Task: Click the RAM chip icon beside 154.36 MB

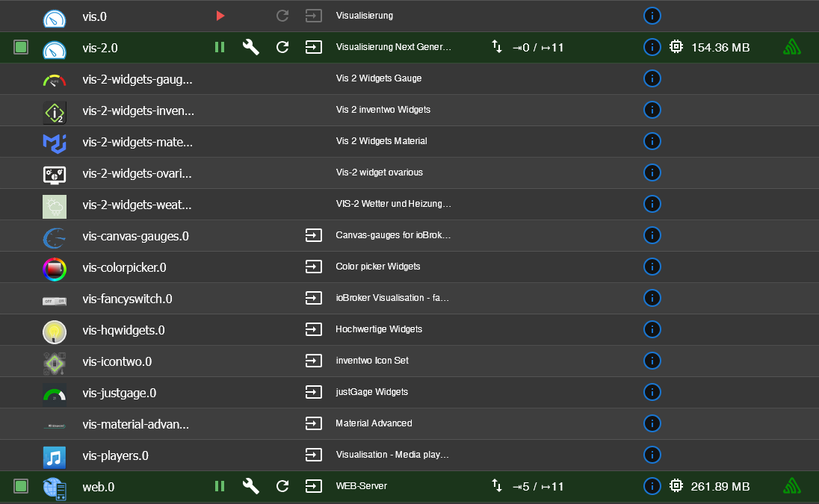Action: point(676,46)
